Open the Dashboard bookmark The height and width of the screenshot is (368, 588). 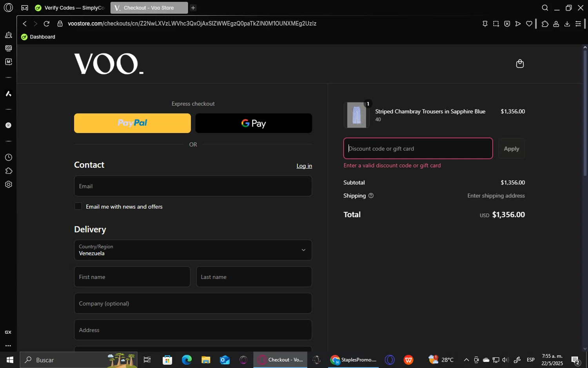[38, 37]
